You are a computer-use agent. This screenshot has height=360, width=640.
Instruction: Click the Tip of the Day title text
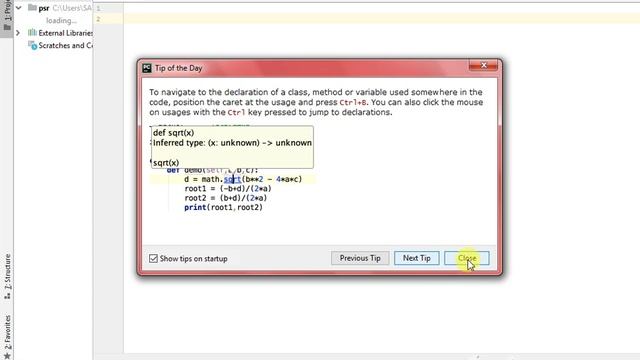coord(178,68)
